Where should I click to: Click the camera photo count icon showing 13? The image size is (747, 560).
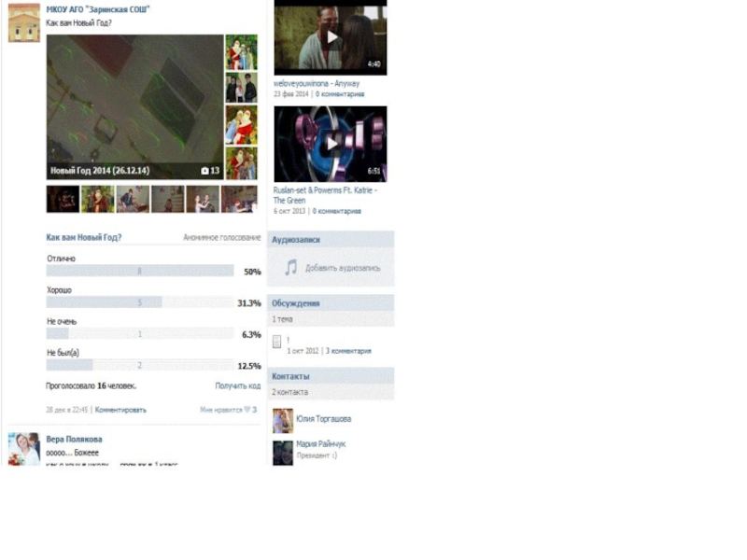[x=210, y=171]
